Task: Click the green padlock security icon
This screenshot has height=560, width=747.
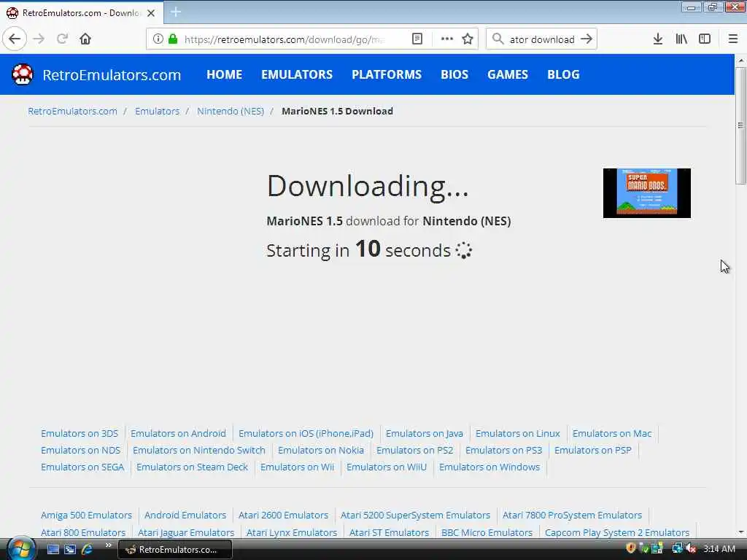Action: coord(173,39)
